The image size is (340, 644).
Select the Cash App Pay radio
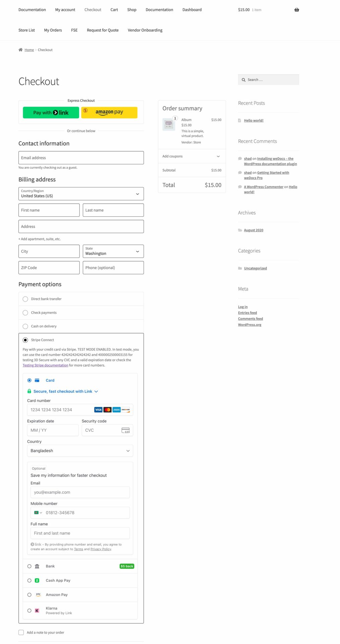pos(29,580)
